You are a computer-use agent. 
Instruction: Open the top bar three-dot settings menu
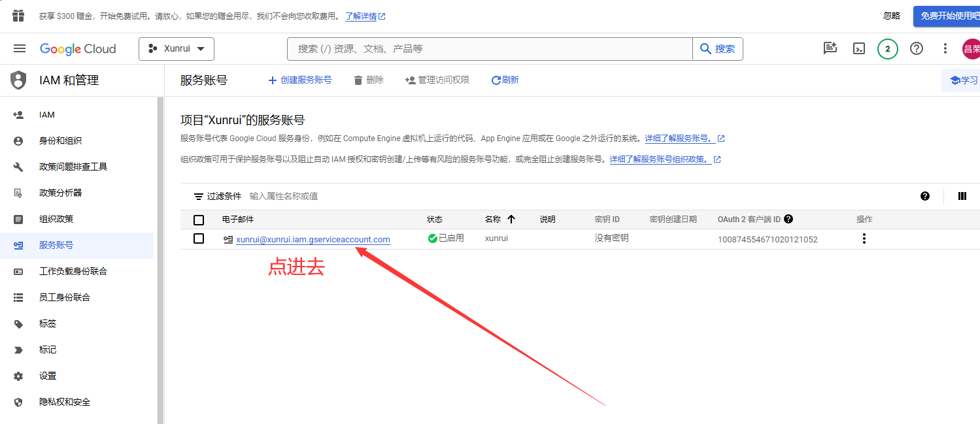click(945, 48)
